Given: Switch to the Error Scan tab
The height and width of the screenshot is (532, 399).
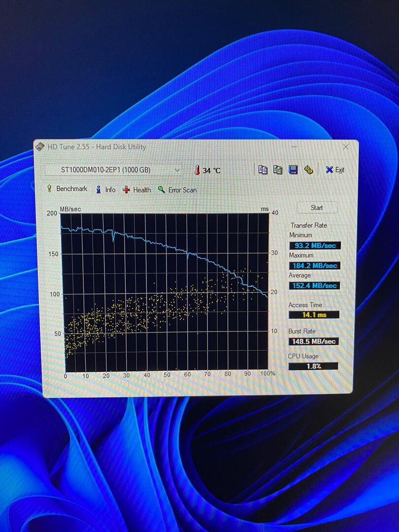Looking at the screenshot, I should point(177,190).
